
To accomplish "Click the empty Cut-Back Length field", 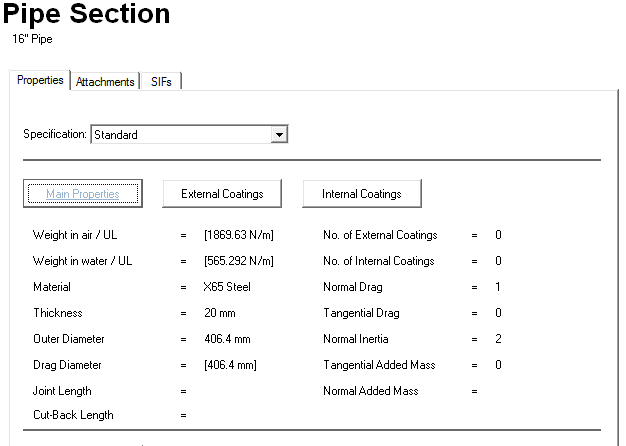I will click(230, 415).
